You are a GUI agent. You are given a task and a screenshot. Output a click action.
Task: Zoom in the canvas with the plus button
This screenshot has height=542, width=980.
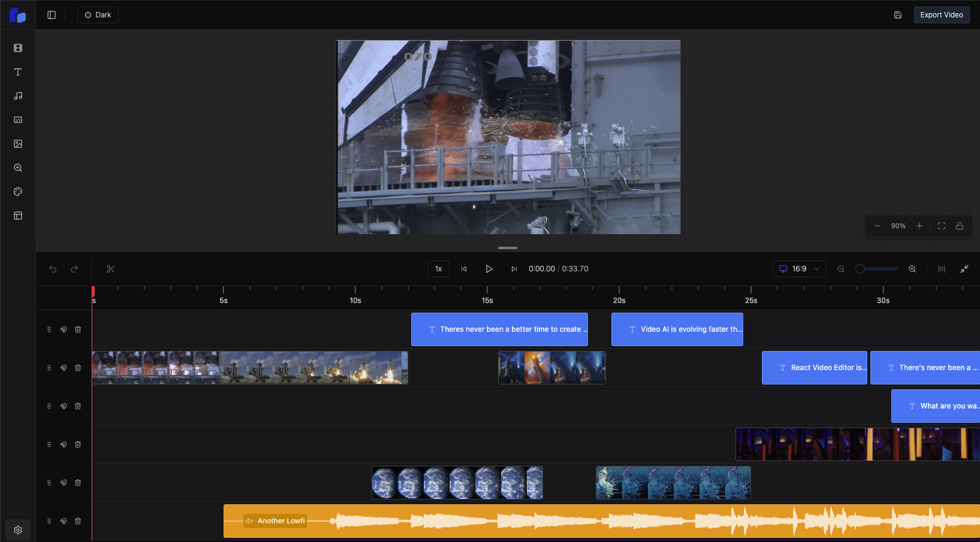(x=919, y=226)
